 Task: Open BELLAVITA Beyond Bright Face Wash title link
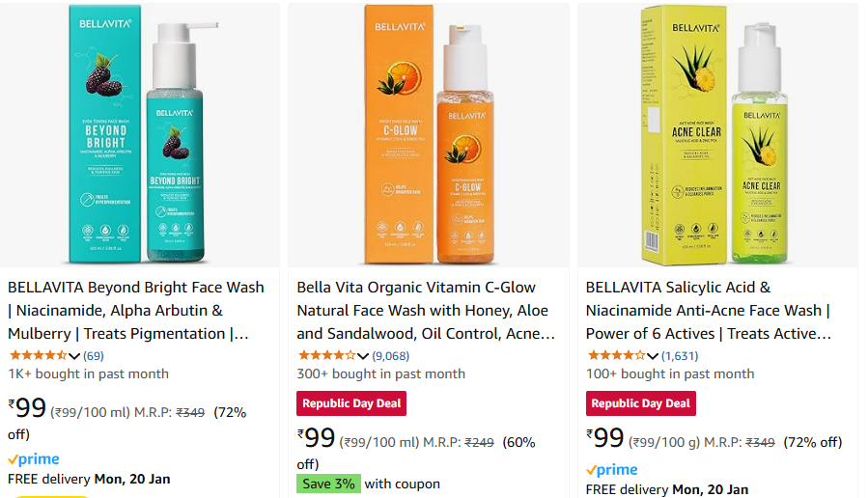tap(135, 311)
